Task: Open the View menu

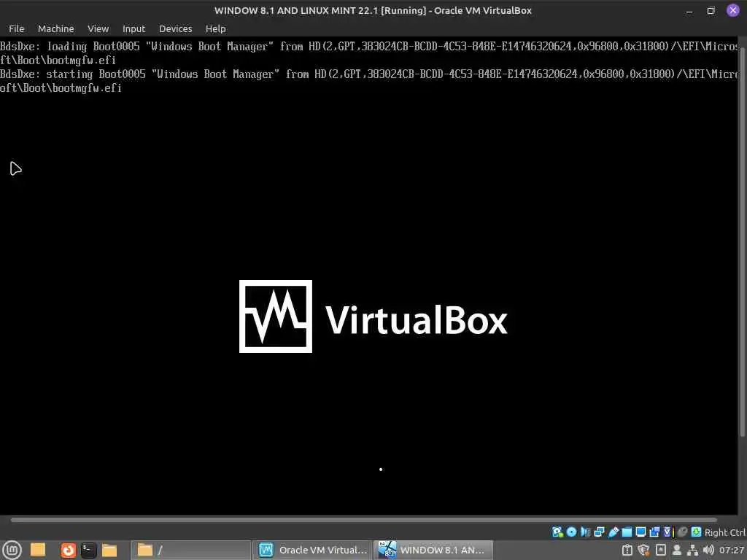Action: coord(98,28)
